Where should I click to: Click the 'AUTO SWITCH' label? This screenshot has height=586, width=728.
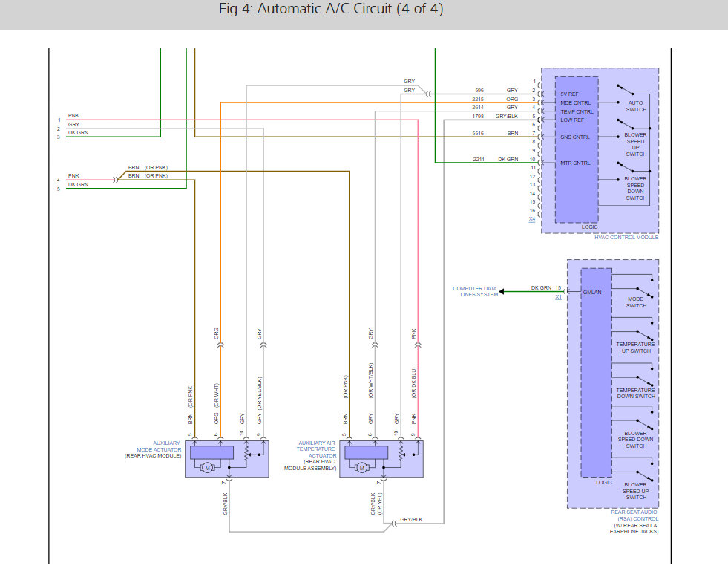click(636, 106)
